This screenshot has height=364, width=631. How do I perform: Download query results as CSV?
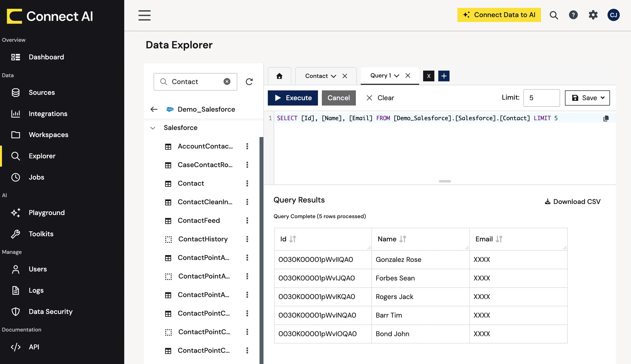[573, 202]
